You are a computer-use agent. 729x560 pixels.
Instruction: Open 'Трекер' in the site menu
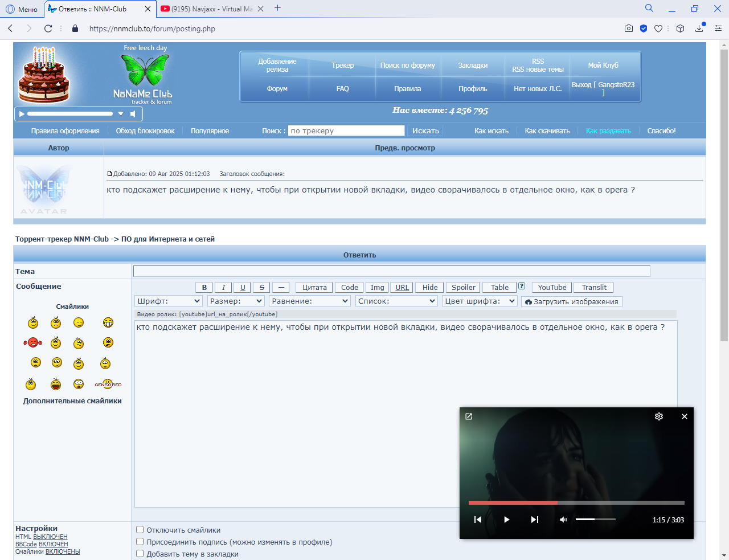point(342,66)
